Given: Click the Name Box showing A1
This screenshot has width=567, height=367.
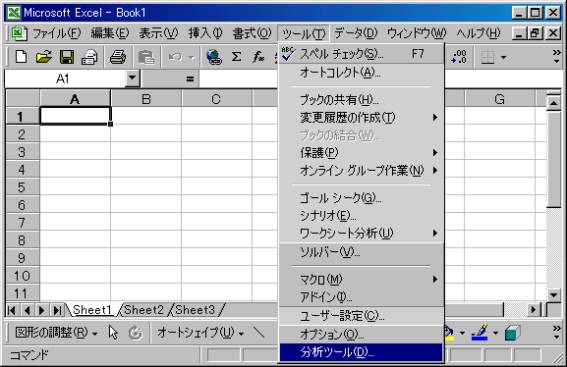Looking at the screenshot, I should coord(65,78).
